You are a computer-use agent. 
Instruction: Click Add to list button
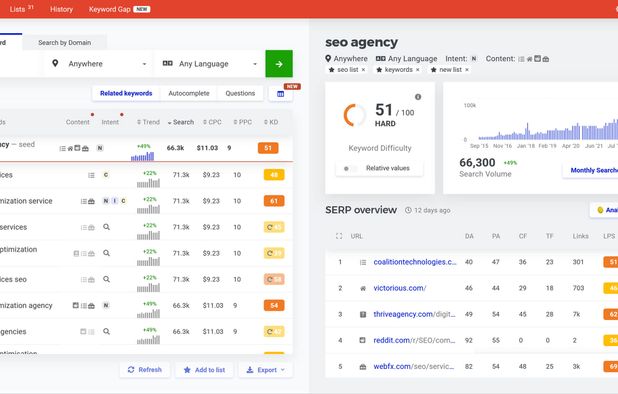204,370
